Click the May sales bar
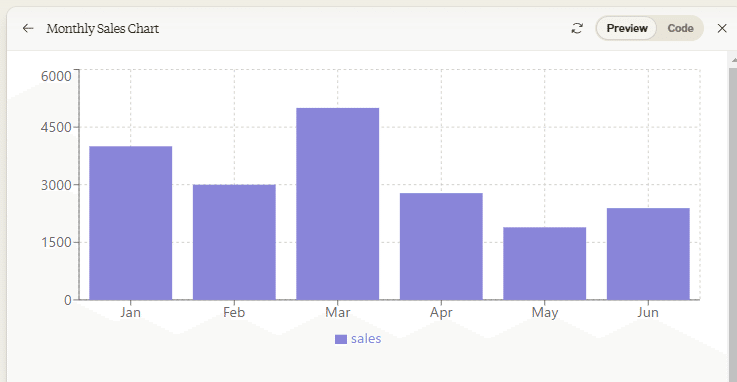Screen dimensions: 737x382 tap(545, 263)
